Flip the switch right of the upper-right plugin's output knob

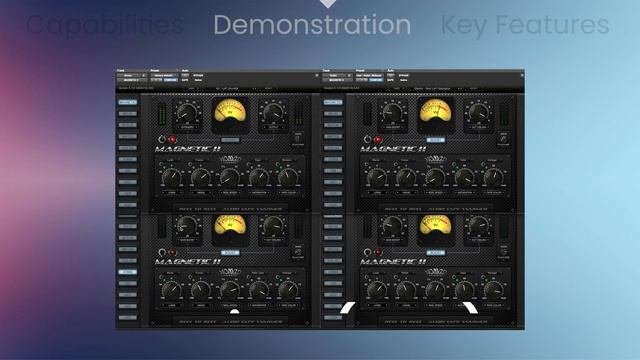click(503, 138)
